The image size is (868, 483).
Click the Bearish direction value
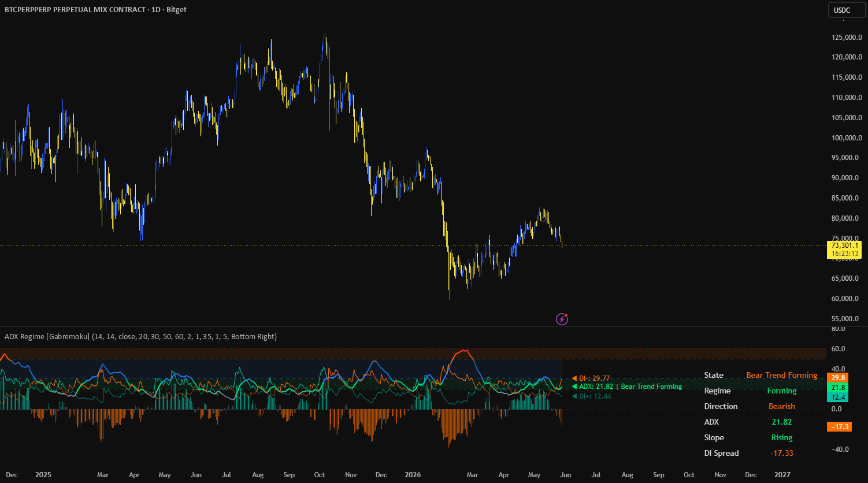[x=782, y=407]
